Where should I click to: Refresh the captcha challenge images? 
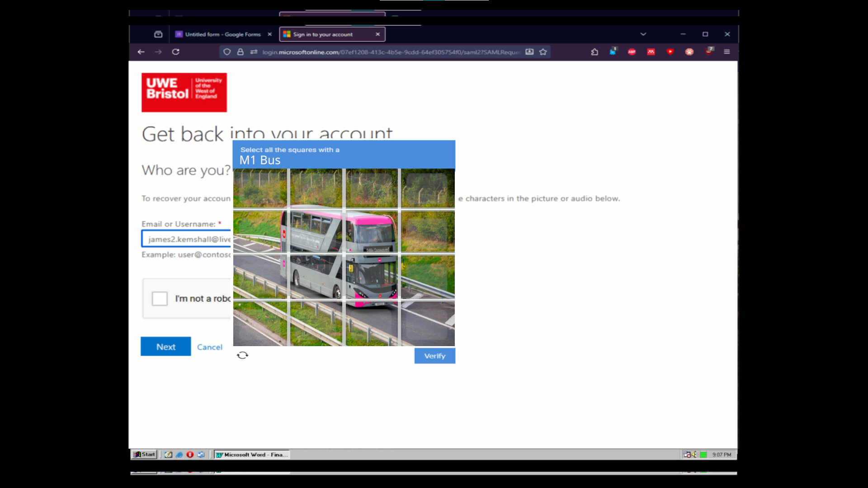click(242, 355)
